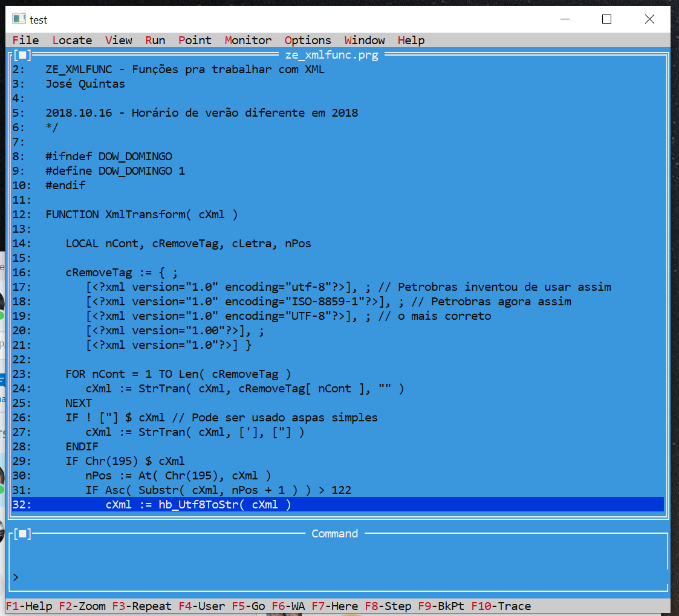
Task: Open the Monitor menu
Action: coord(248,41)
